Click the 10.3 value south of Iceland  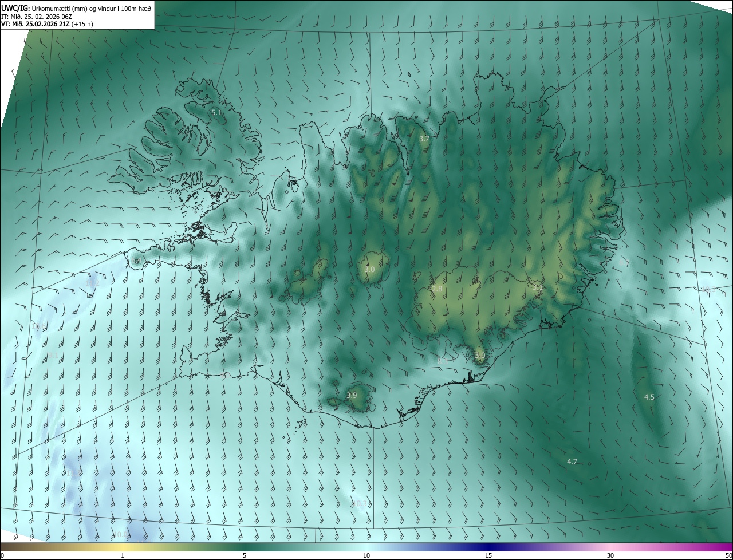(x=359, y=503)
